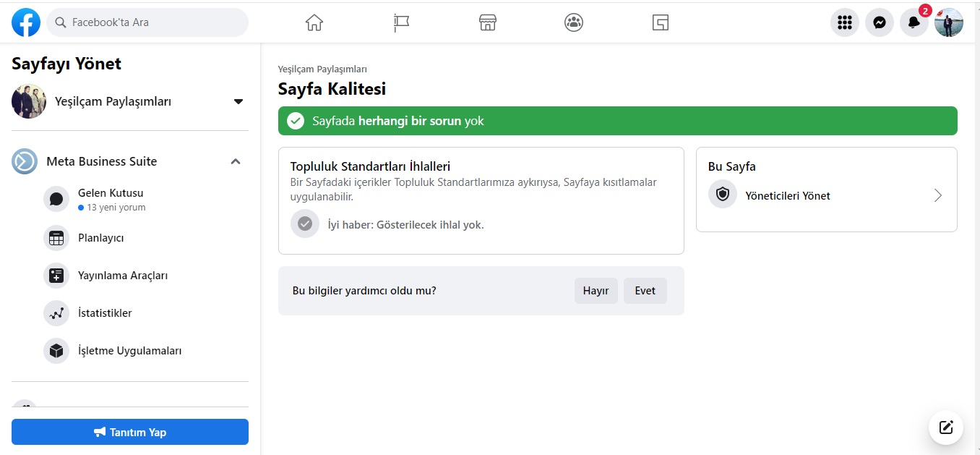Click the compose new message pencil icon
This screenshot has width=980, height=455.
[x=946, y=427]
